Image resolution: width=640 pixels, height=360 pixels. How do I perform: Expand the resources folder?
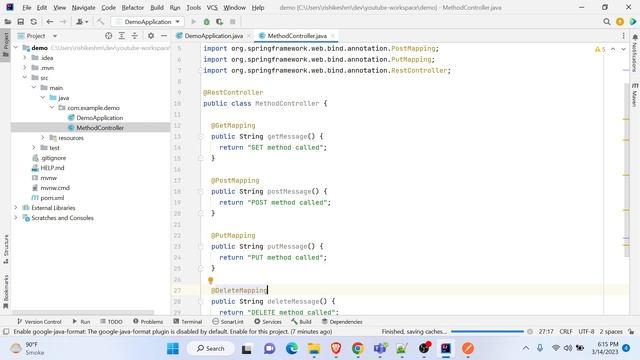pos(43,138)
